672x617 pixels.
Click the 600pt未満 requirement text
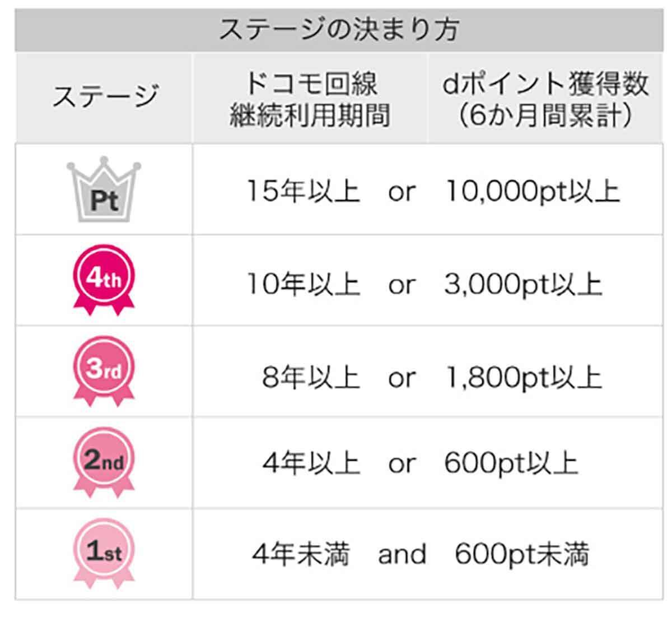[x=522, y=555]
